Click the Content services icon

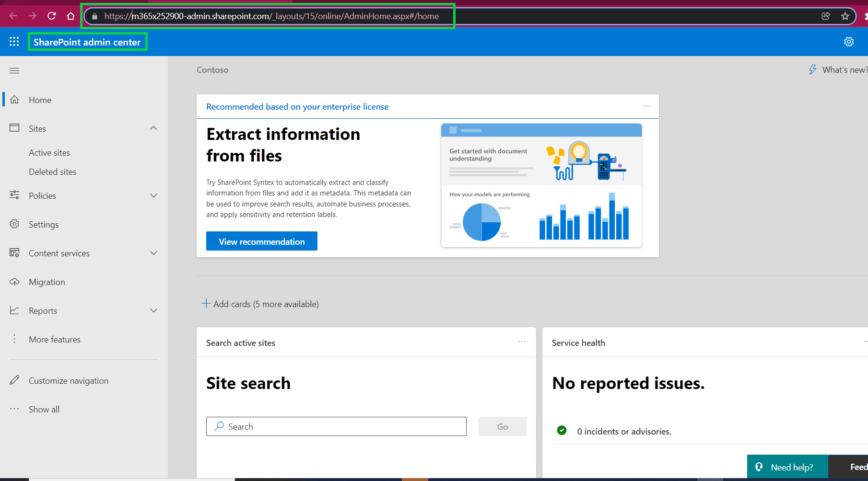(14, 253)
